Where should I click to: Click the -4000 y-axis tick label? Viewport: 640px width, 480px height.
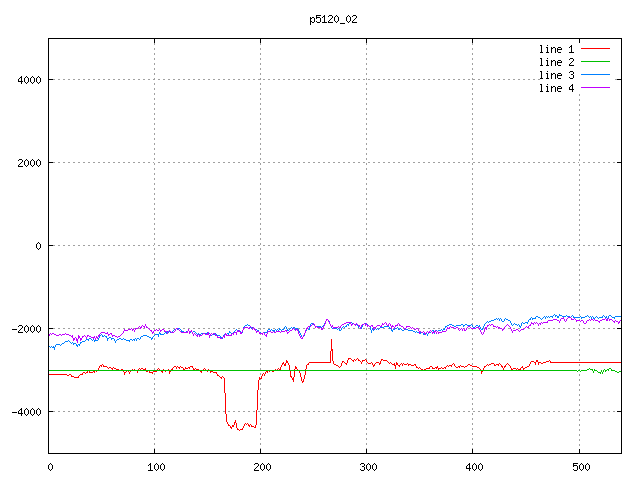coord(25,412)
